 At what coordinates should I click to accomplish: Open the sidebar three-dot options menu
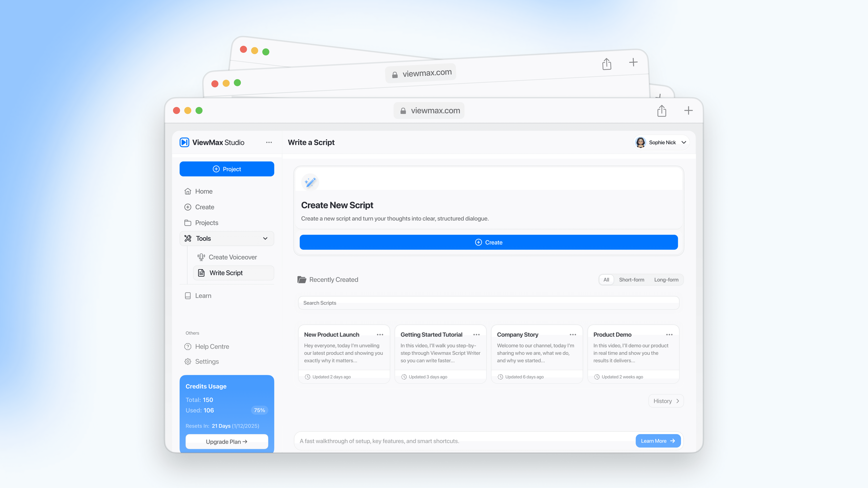269,142
